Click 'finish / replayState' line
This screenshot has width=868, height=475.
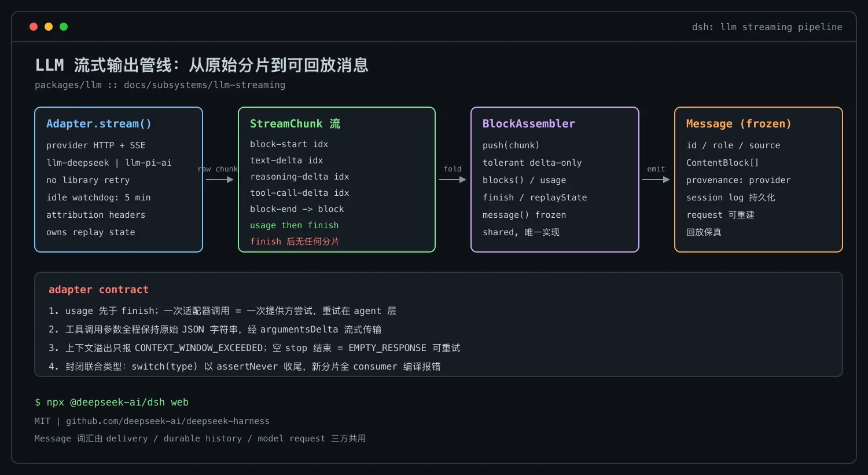click(x=535, y=198)
